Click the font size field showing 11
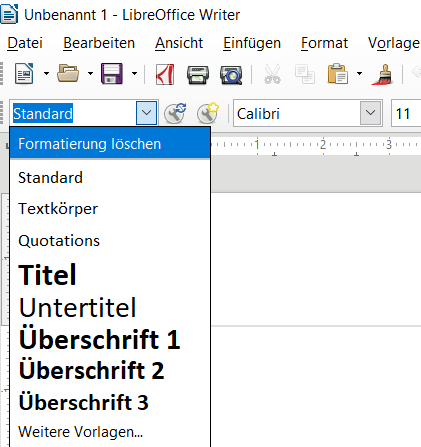 tap(406, 113)
